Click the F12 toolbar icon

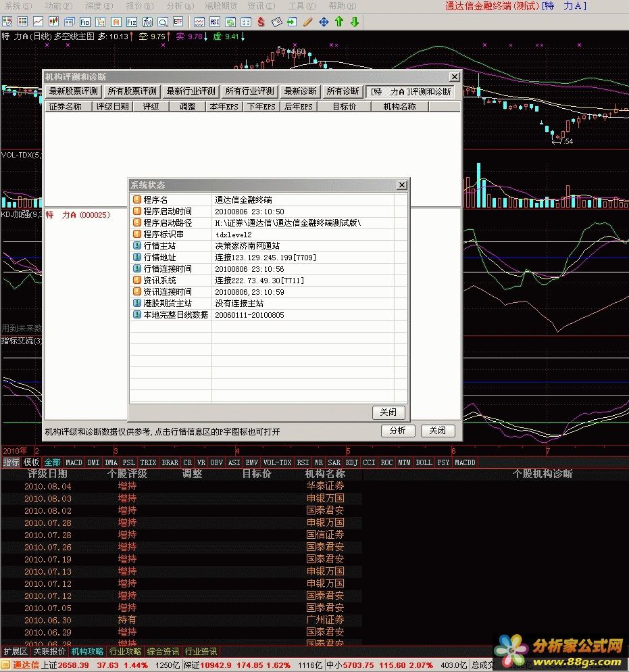click(132, 22)
